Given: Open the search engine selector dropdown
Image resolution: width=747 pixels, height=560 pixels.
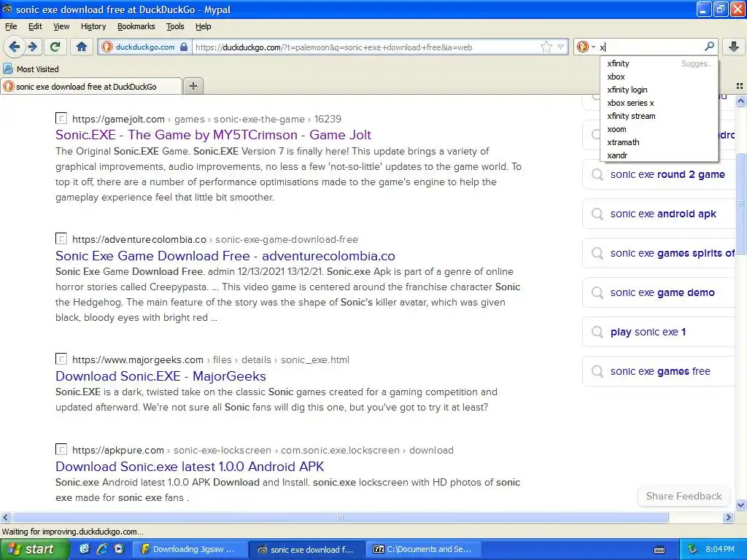Looking at the screenshot, I should pyautogui.click(x=586, y=47).
